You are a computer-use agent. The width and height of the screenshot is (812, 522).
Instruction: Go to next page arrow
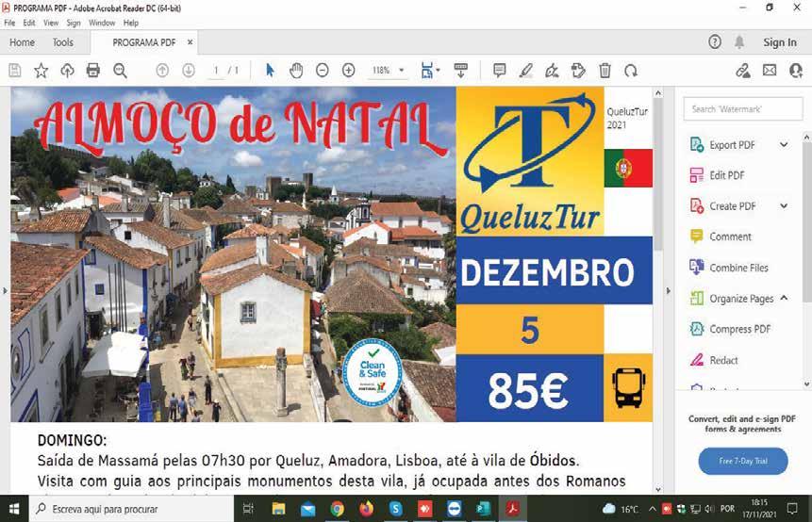(x=189, y=70)
